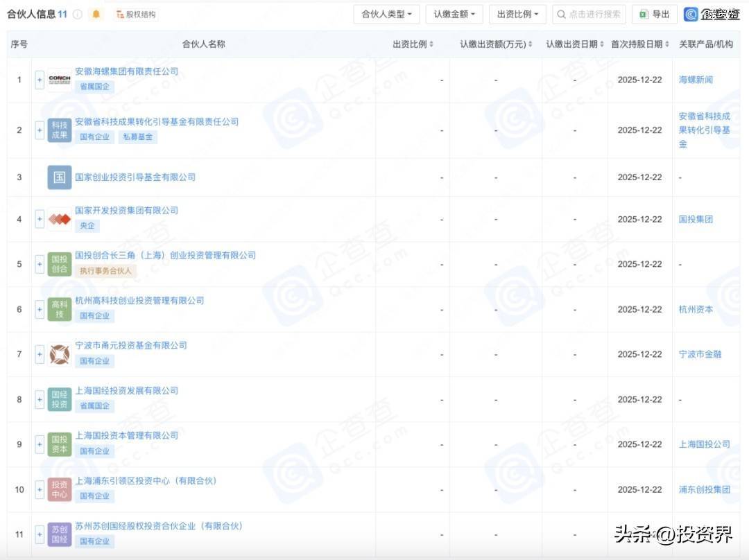Image resolution: width=749 pixels, height=560 pixels.
Task: Sort by 认缴出资额(万元) column header
Action: (496, 44)
